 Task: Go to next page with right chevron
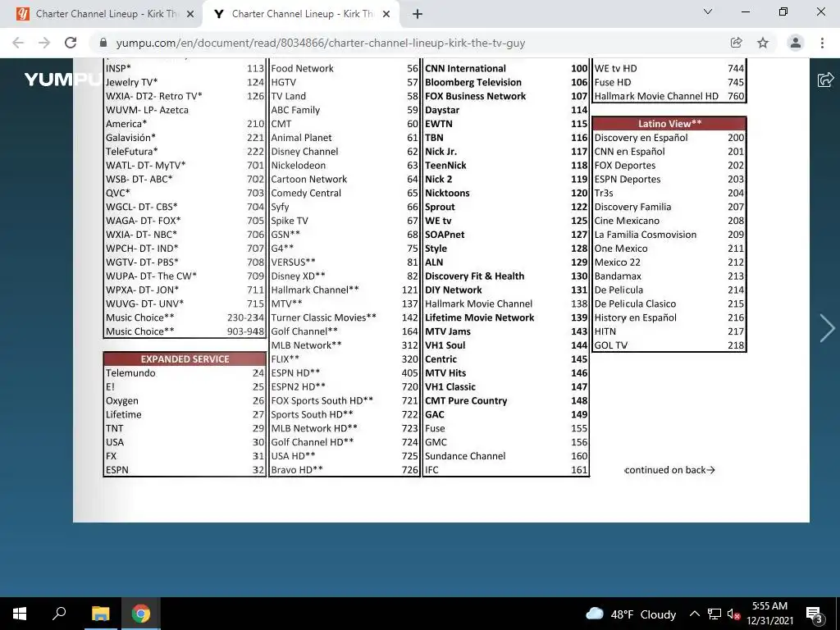827,328
